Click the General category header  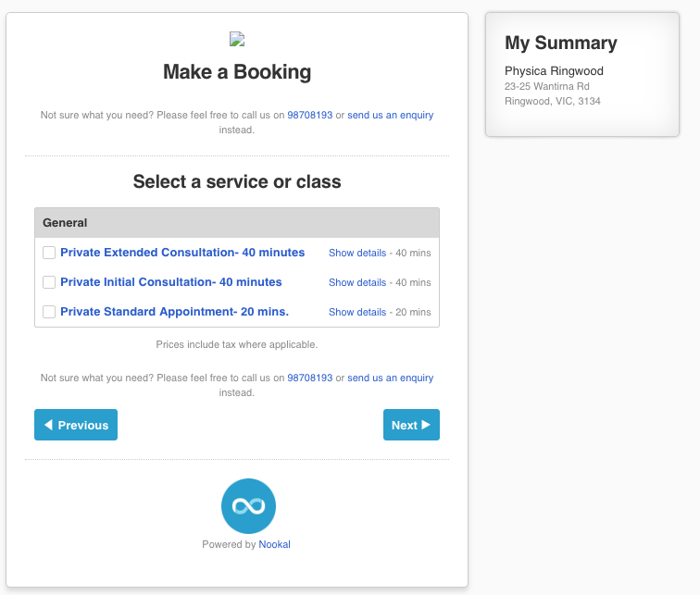coord(237,223)
